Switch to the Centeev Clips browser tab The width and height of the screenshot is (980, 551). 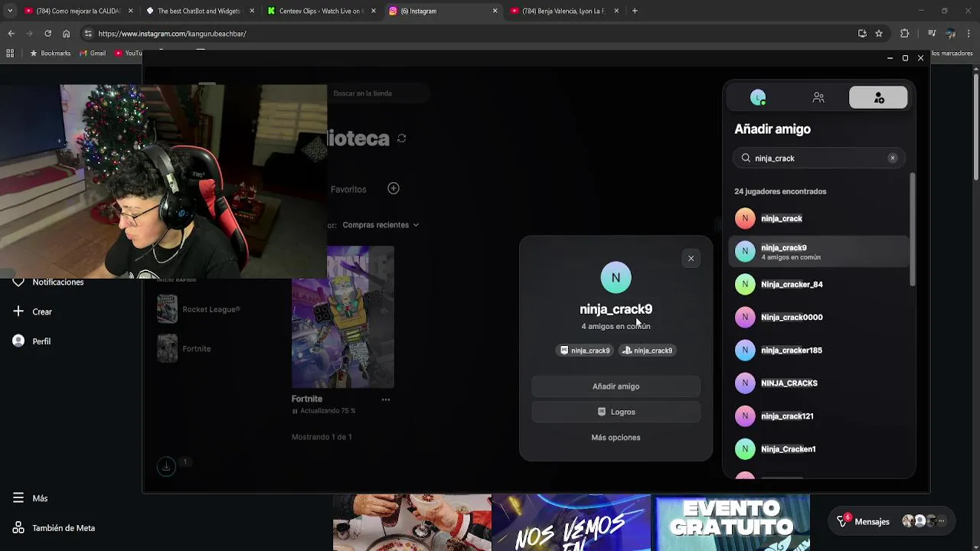tap(322, 11)
